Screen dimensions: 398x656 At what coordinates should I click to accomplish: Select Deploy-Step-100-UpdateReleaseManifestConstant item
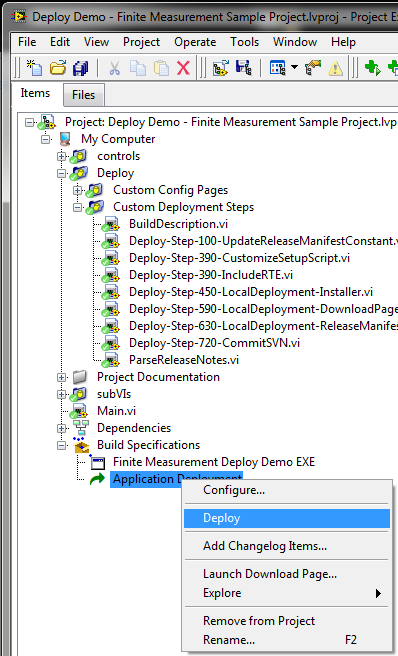click(x=263, y=241)
